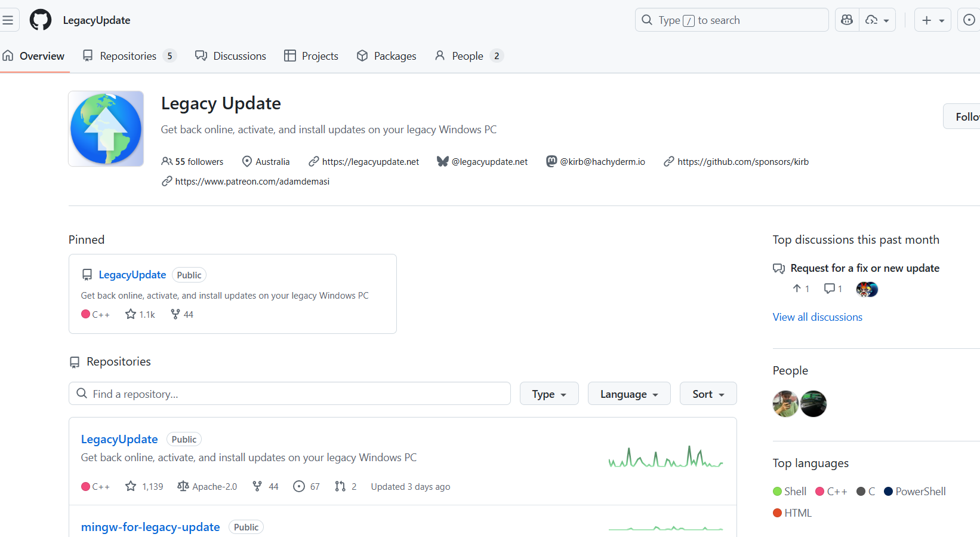Open the hamburger navigation menu

coord(8,20)
